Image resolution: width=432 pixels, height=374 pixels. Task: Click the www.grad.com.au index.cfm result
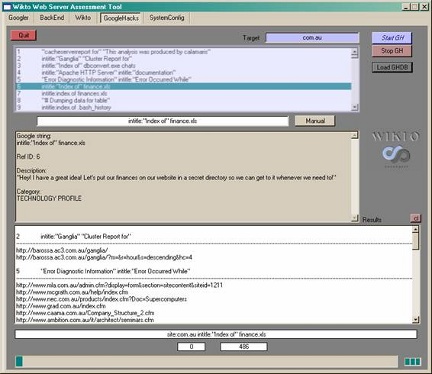[x=61, y=306]
